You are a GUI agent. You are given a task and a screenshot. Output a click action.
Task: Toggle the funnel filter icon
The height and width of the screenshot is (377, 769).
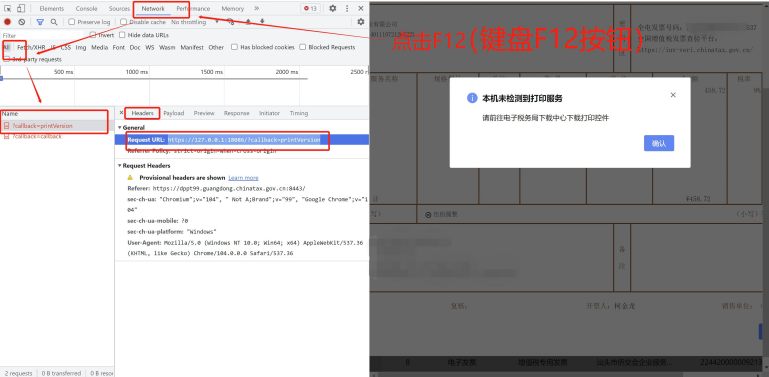pyautogui.click(x=40, y=22)
